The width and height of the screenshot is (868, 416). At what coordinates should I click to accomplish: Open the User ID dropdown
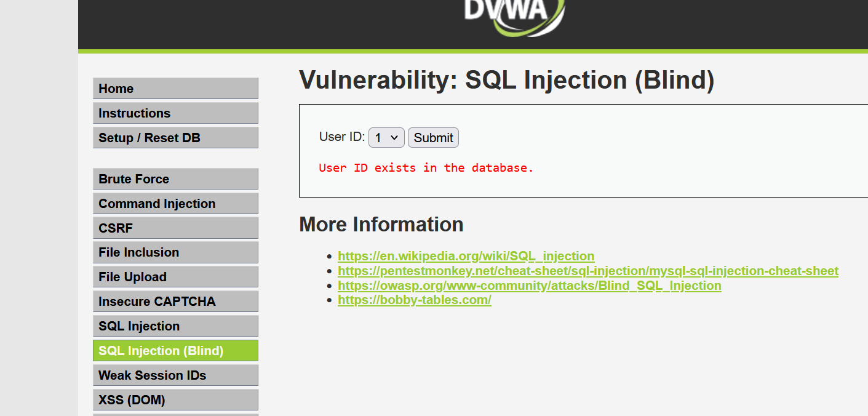coord(386,138)
